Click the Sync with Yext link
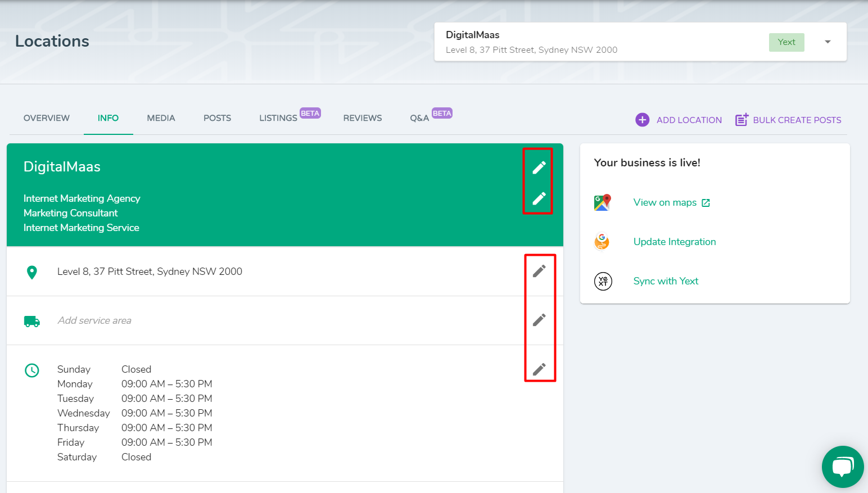 coord(666,281)
